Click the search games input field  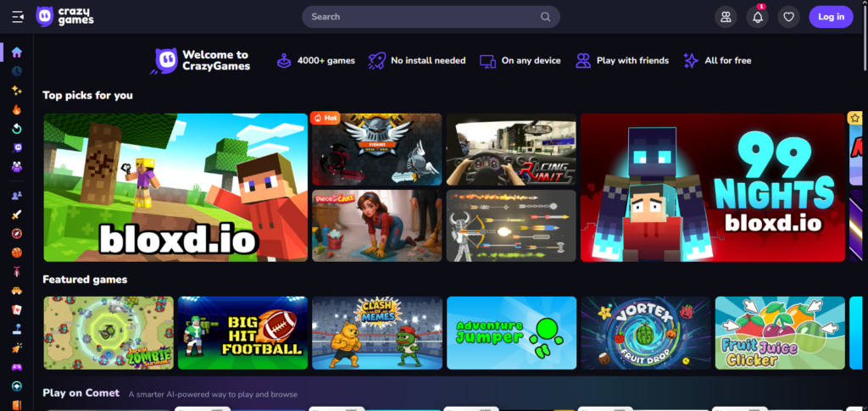point(424,17)
